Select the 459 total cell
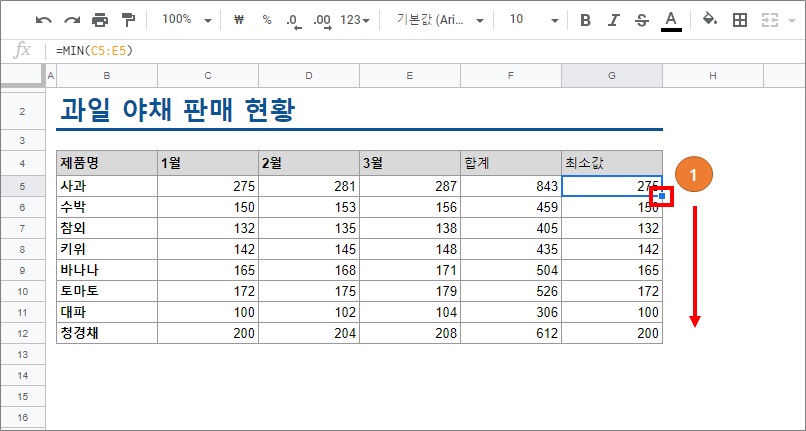The image size is (806, 431). coord(510,207)
